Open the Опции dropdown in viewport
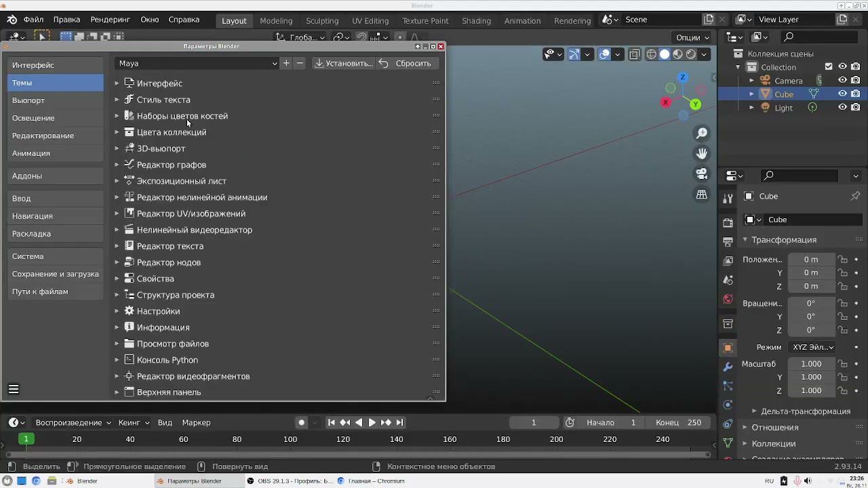 tap(692, 37)
